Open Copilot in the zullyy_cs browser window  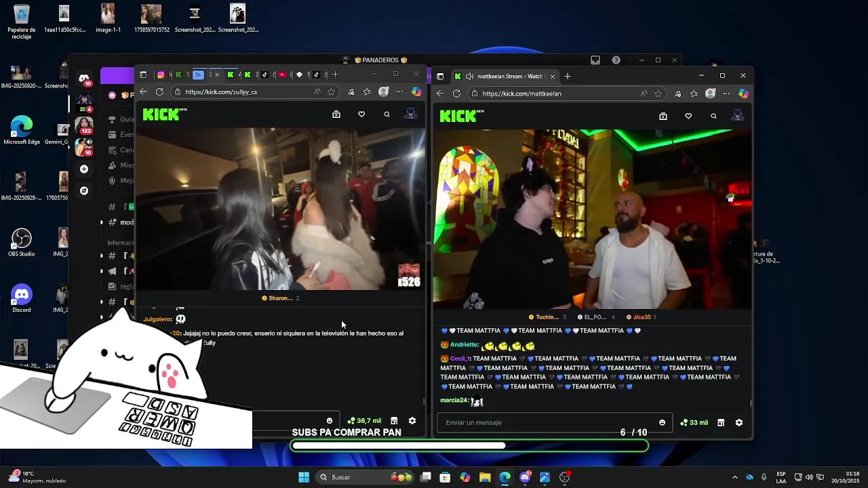416,91
